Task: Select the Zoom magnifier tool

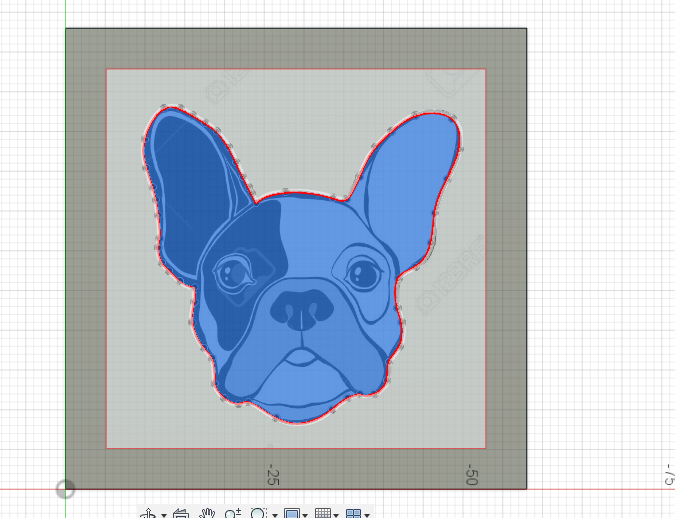Action: click(x=233, y=514)
